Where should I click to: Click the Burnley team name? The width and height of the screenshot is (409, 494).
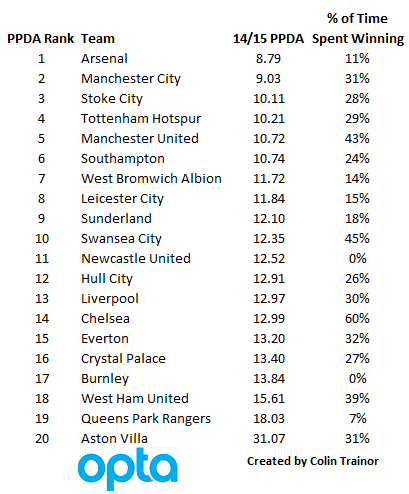tap(105, 379)
